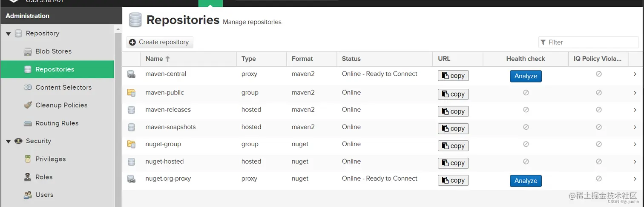Copy URL of nuget-group repository
644x207 pixels.
(453, 146)
